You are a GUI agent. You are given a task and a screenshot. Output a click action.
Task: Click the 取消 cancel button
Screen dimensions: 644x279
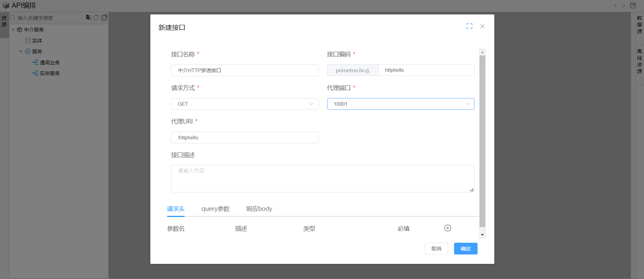pos(436,249)
